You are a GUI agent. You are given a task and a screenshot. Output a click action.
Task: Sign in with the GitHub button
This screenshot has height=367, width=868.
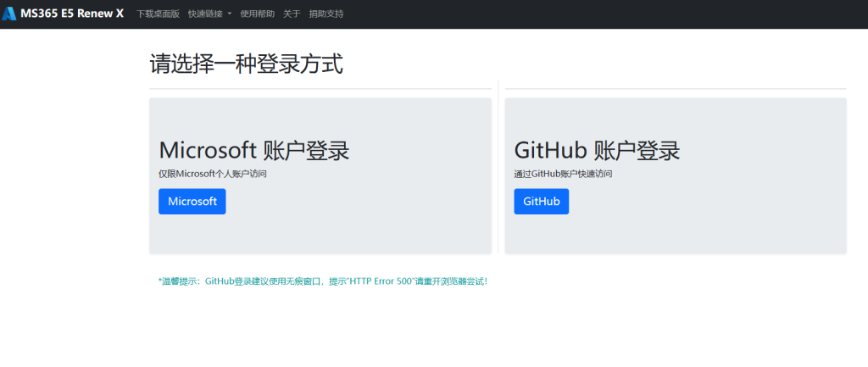[542, 202]
